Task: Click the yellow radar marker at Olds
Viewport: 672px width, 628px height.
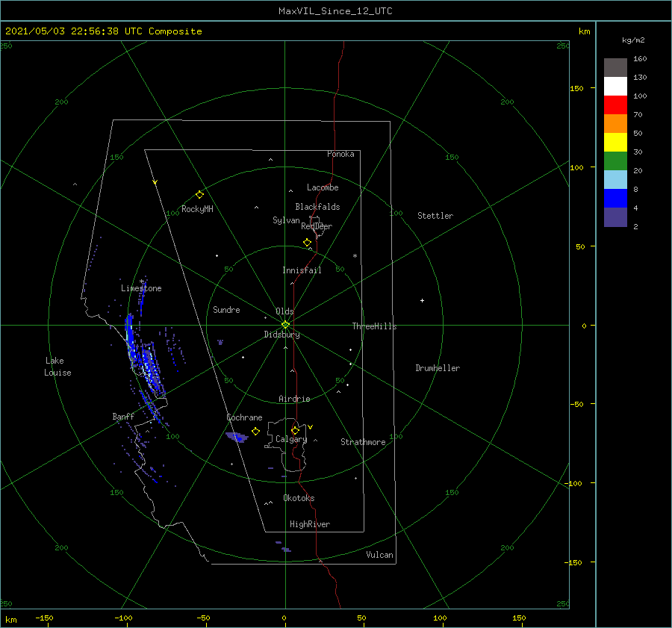Action: [285, 325]
